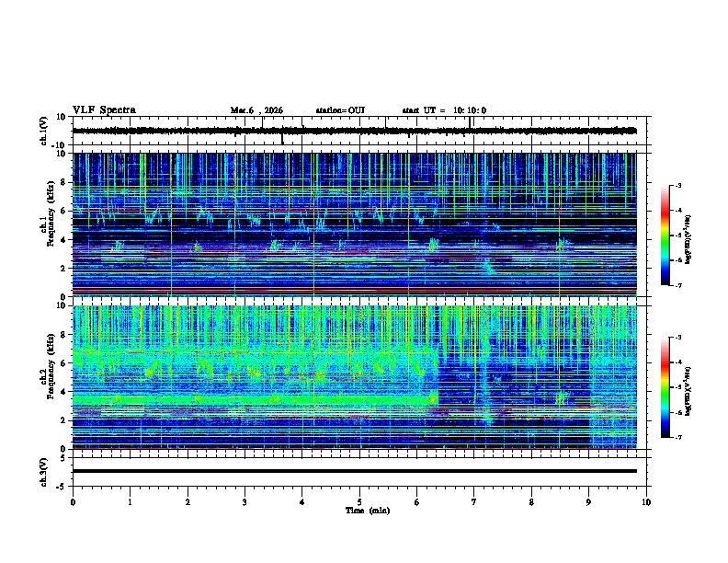Image resolution: width=728 pixels, height=563 pixels.
Task: Click the "ch.1(V)" waveform axis label
Action: point(44,131)
